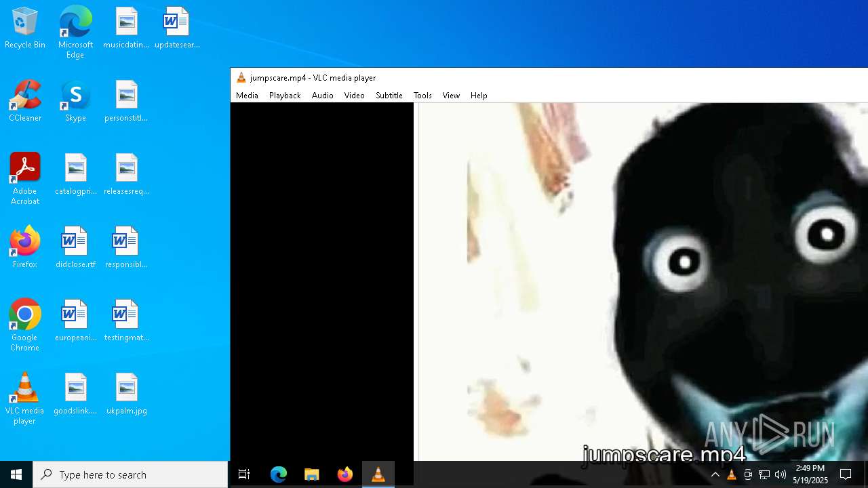This screenshot has height=488, width=868.
Task: Select the didclose.rtf document on desktop
Action: tap(75, 248)
